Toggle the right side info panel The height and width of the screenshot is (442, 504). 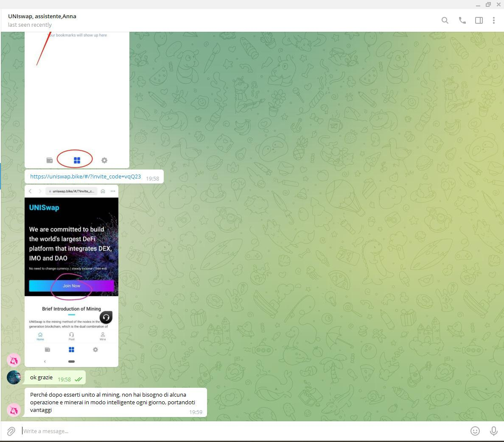pyautogui.click(x=479, y=20)
